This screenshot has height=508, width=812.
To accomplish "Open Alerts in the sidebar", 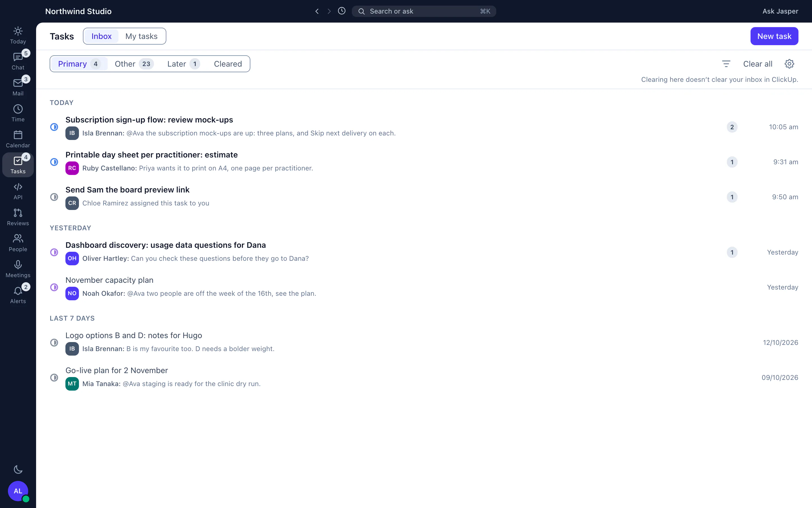I will coord(18,295).
